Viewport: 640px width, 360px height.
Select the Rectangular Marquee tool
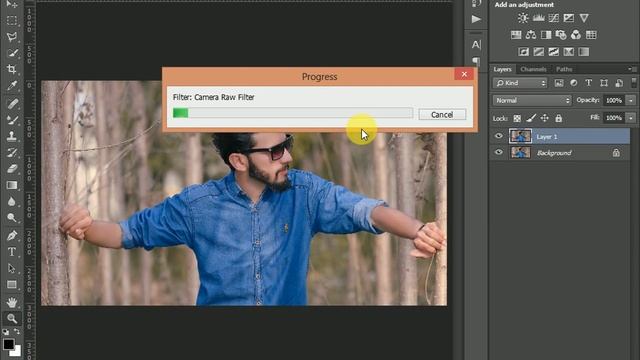(x=12, y=20)
